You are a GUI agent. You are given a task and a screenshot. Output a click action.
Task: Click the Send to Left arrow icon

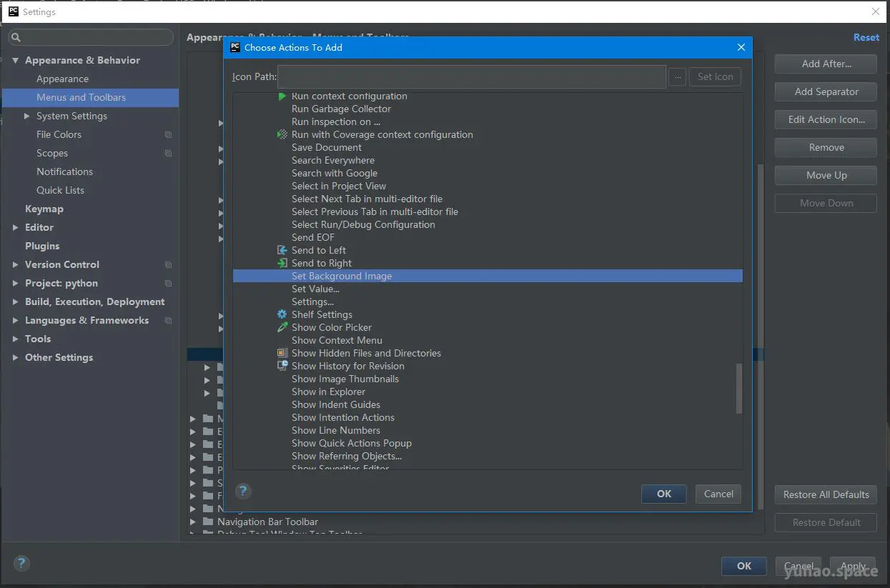tap(282, 250)
